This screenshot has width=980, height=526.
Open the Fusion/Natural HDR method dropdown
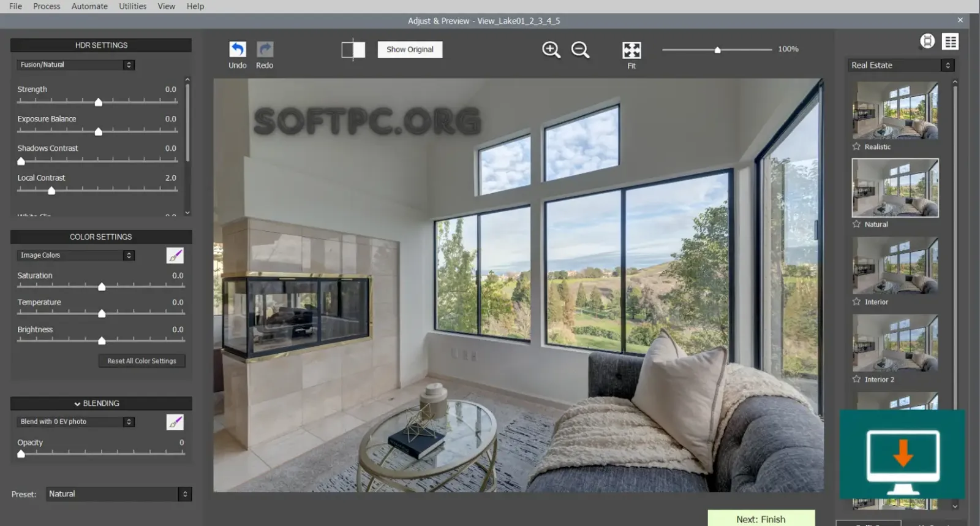point(75,64)
